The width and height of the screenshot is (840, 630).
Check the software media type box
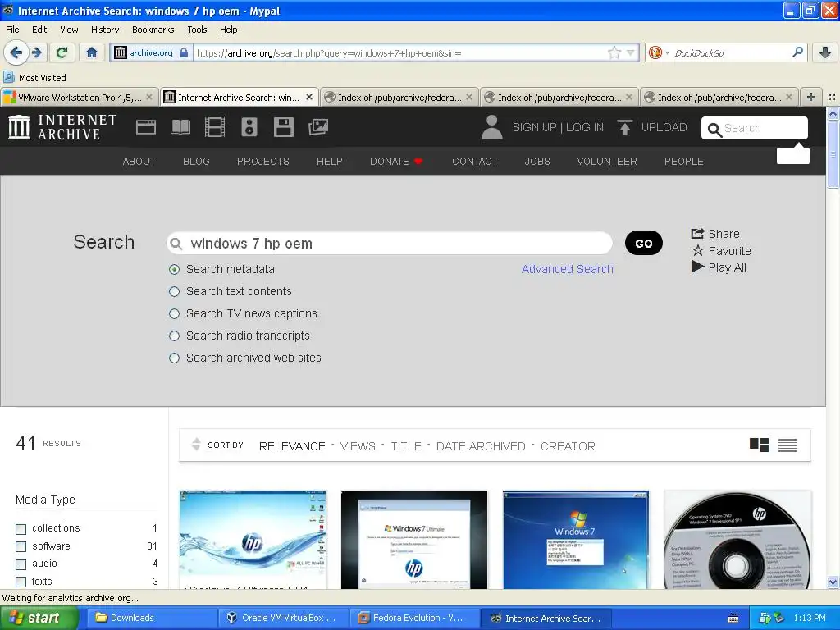tap(21, 547)
